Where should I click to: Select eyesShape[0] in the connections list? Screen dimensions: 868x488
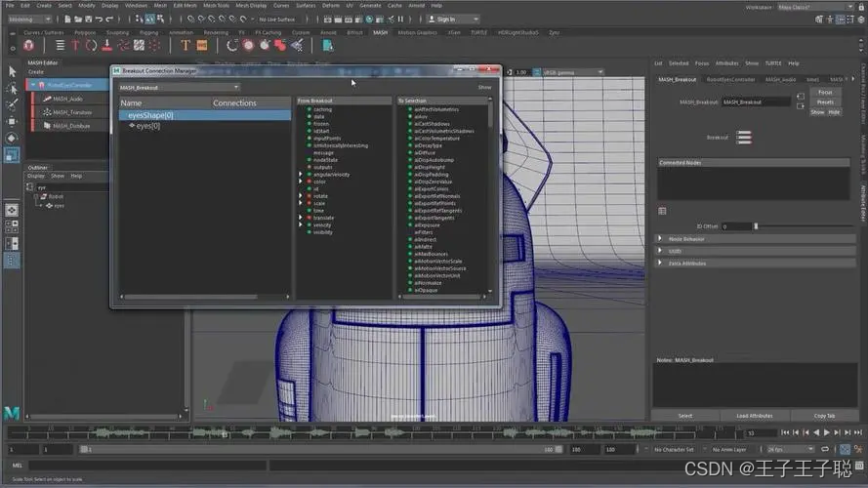pos(149,115)
